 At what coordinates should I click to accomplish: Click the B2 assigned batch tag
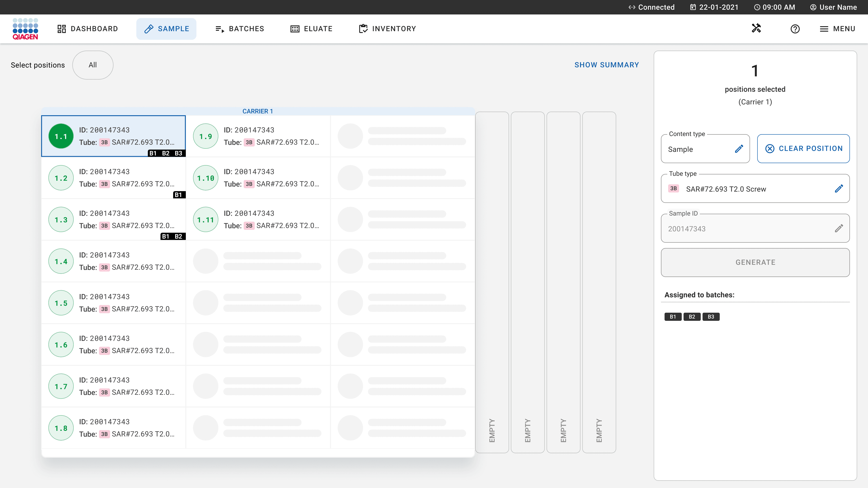[692, 317]
